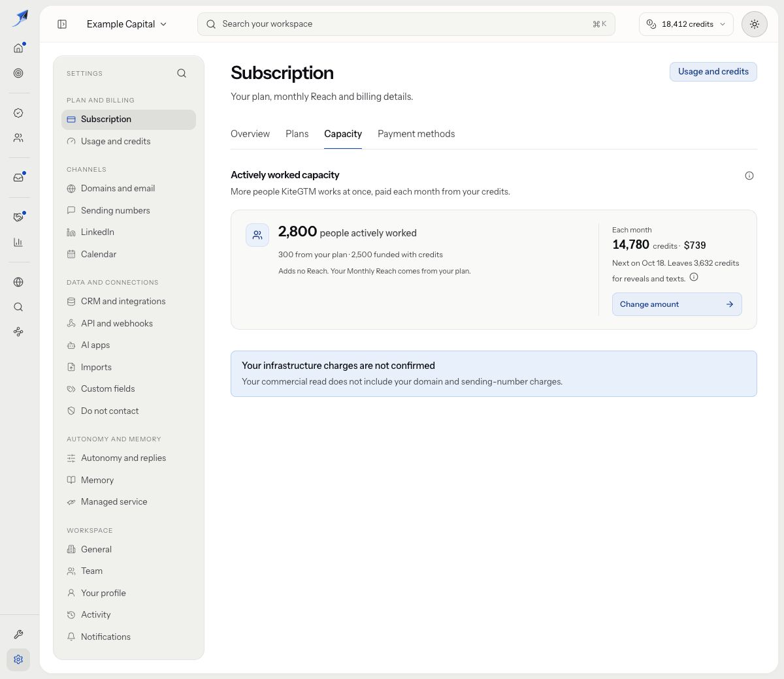The width and height of the screenshot is (784, 679).
Task: Select Subscription in settings sidebar
Action: coord(129,119)
